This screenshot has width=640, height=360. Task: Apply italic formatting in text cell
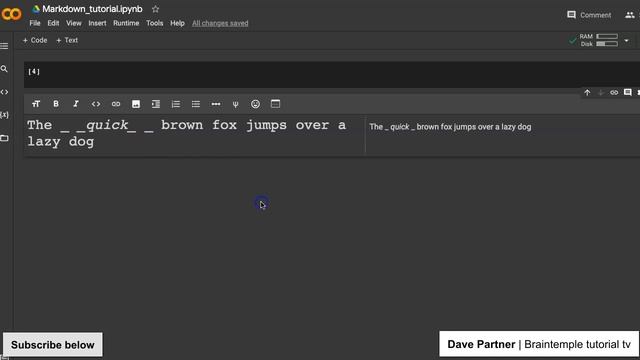point(76,104)
